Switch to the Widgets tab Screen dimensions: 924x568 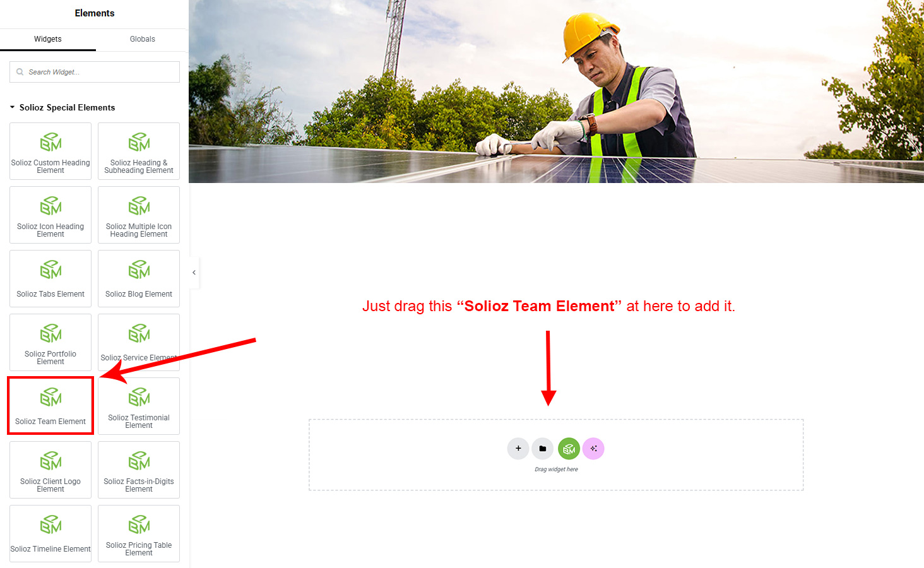pyautogui.click(x=48, y=39)
